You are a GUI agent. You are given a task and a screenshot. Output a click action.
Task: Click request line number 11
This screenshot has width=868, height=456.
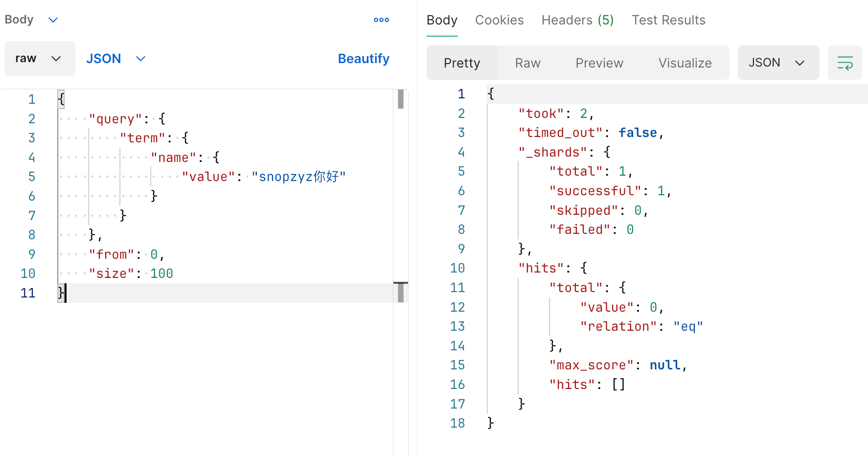click(28, 293)
